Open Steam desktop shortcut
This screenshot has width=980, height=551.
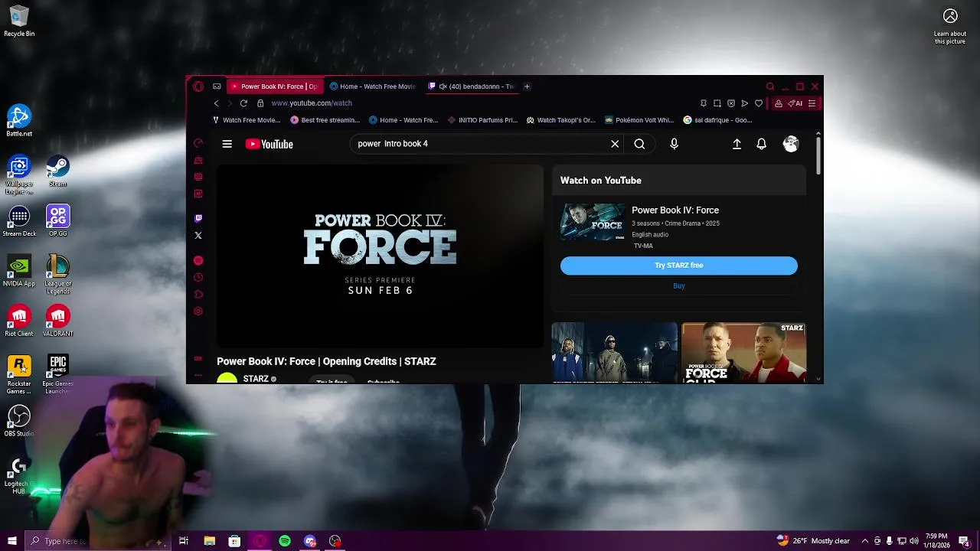[57, 171]
